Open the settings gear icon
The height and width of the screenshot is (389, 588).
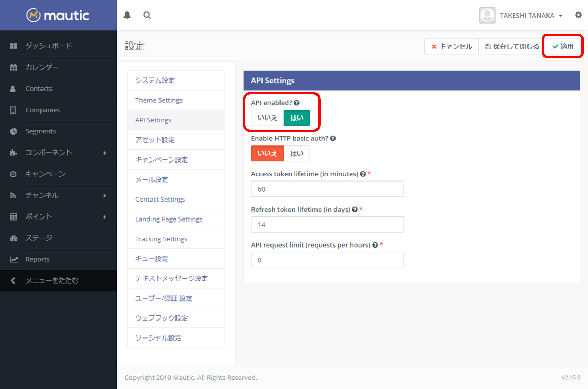click(578, 15)
